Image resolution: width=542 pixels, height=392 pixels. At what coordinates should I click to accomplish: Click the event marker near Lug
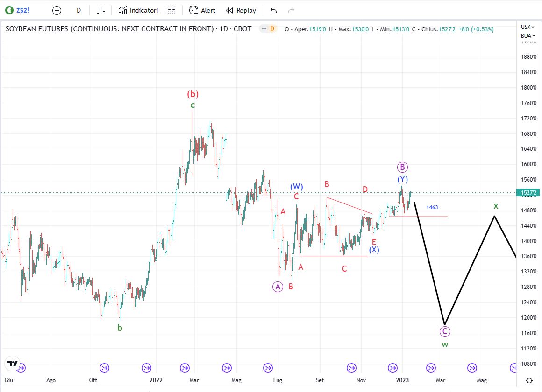pyautogui.click(x=268, y=368)
